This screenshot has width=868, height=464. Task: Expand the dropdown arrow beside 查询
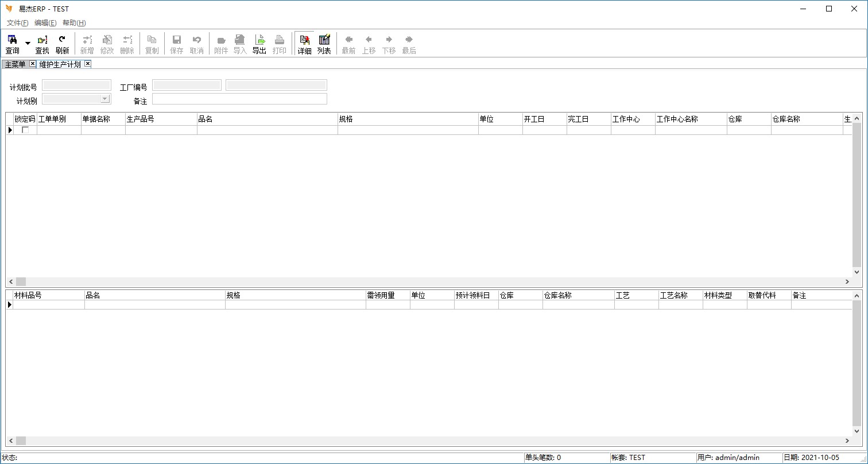click(28, 44)
